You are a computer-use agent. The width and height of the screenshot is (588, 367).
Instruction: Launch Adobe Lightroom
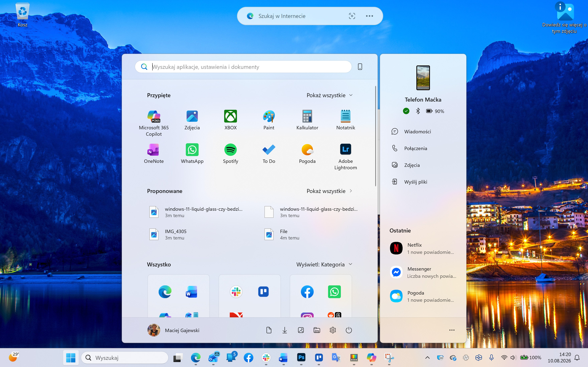(x=345, y=156)
